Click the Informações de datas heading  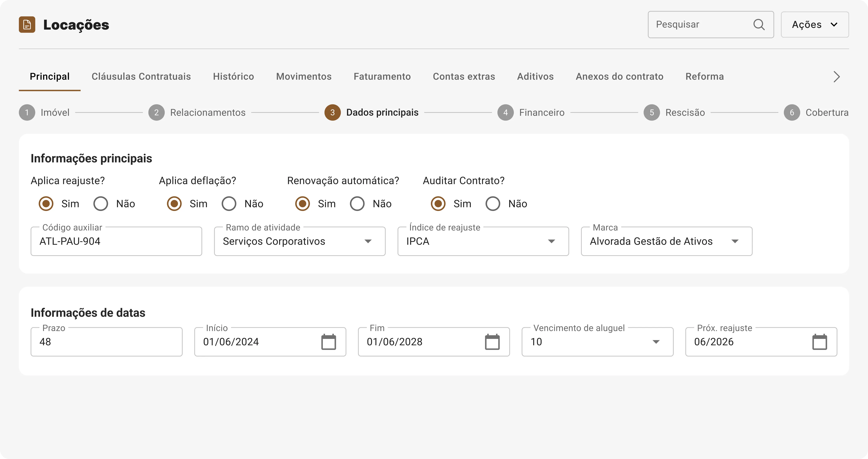(88, 313)
